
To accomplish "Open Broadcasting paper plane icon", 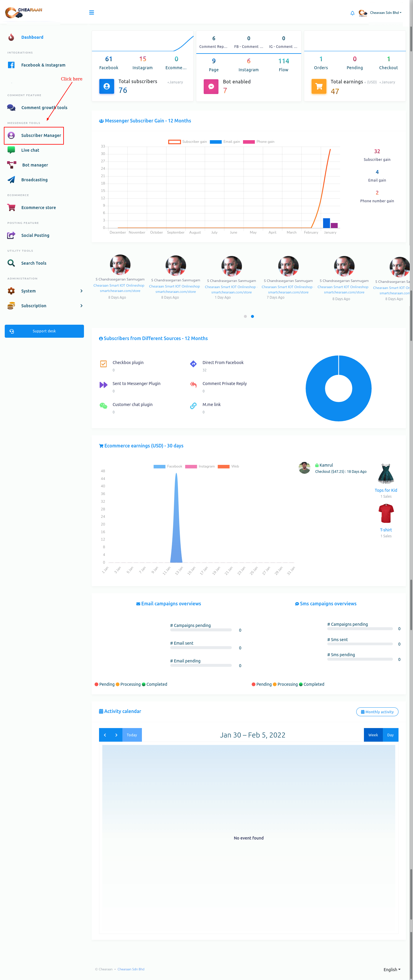I will click(x=12, y=179).
